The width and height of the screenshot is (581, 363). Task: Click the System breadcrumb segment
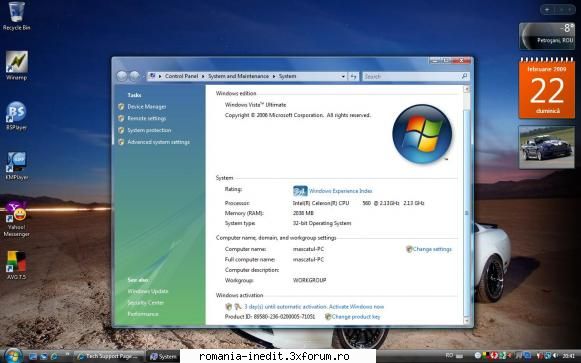pyautogui.click(x=287, y=76)
